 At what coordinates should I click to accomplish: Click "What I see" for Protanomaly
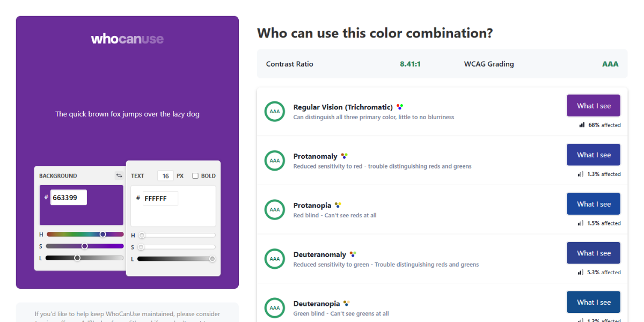pyautogui.click(x=594, y=155)
